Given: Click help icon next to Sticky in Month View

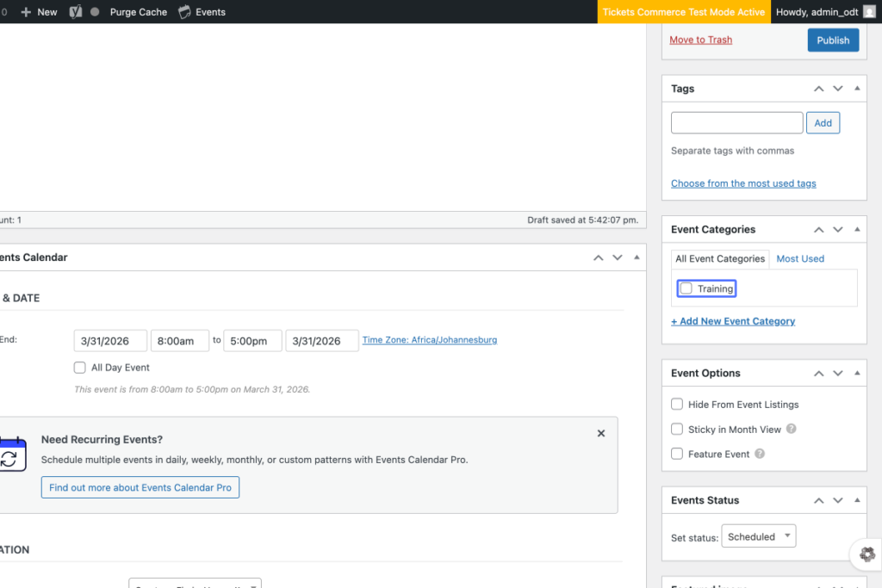Looking at the screenshot, I should 791,429.
